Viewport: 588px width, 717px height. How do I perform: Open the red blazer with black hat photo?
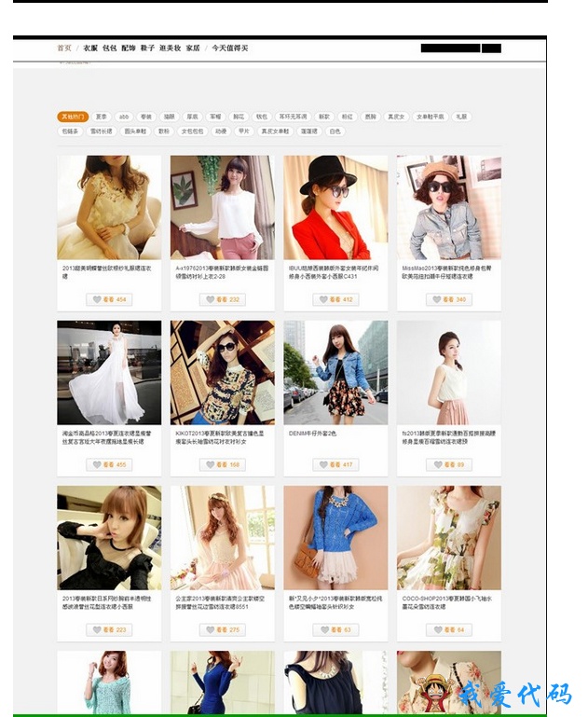click(x=335, y=208)
